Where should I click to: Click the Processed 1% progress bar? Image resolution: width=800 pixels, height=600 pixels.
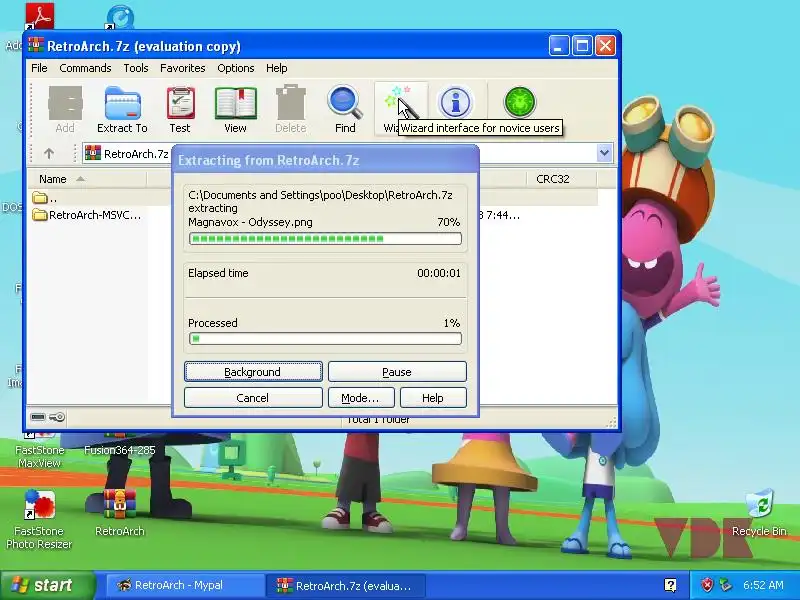(x=325, y=339)
